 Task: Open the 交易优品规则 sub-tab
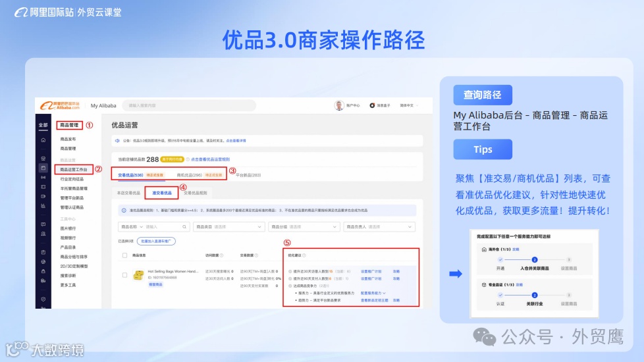pyautogui.click(x=195, y=193)
